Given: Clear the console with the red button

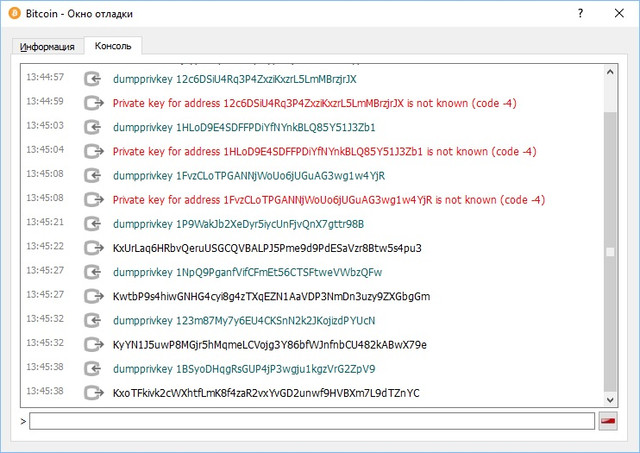Looking at the screenshot, I should click(x=608, y=421).
